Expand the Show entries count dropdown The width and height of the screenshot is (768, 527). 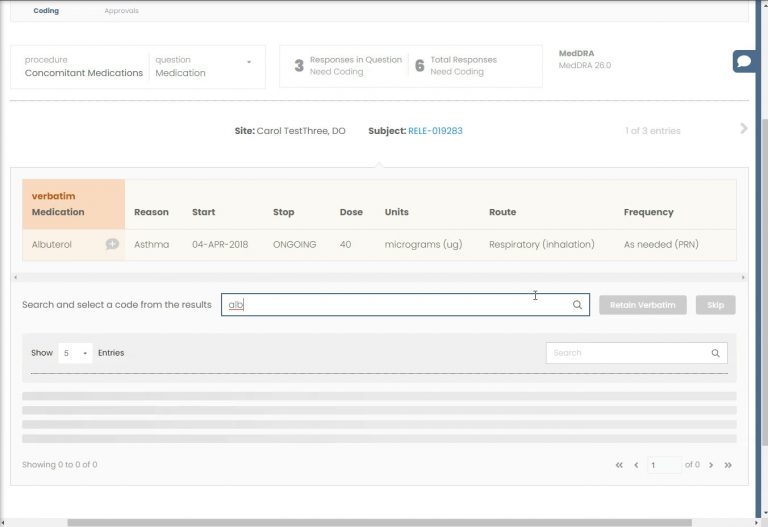click(75, 353)
